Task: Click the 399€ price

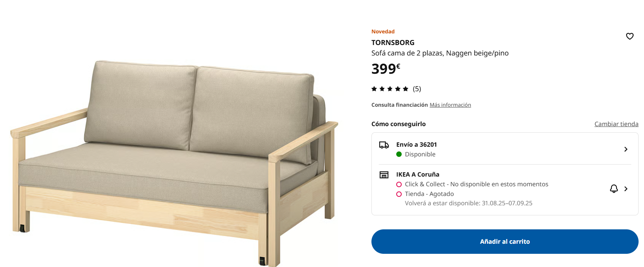Action: 386,69
